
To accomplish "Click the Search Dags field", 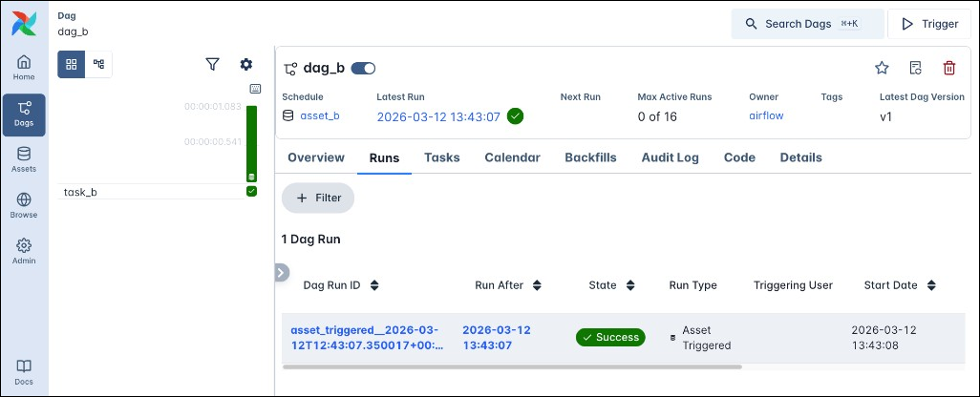I will [x=807, y=24].
